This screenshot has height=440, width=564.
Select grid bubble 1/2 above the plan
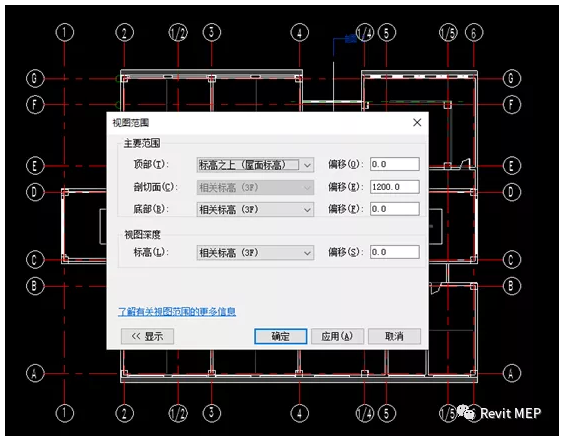(178, 33)
